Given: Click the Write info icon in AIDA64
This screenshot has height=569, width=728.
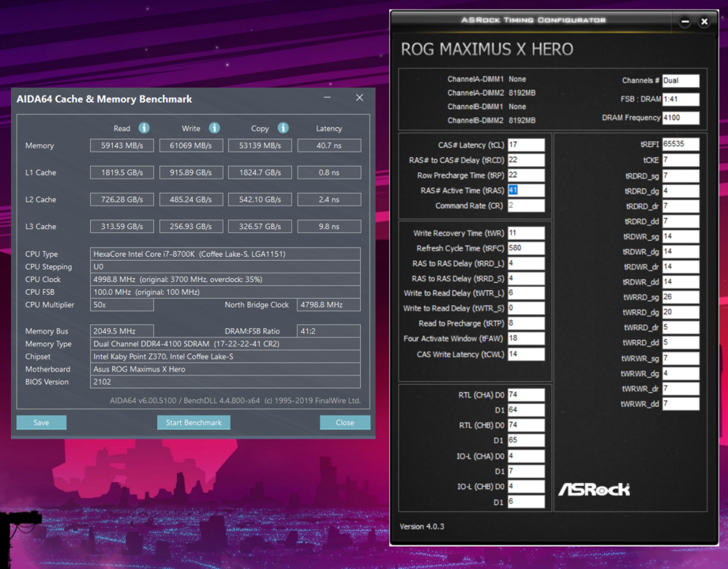Looking at the screenshot, I should pos(214,128).
